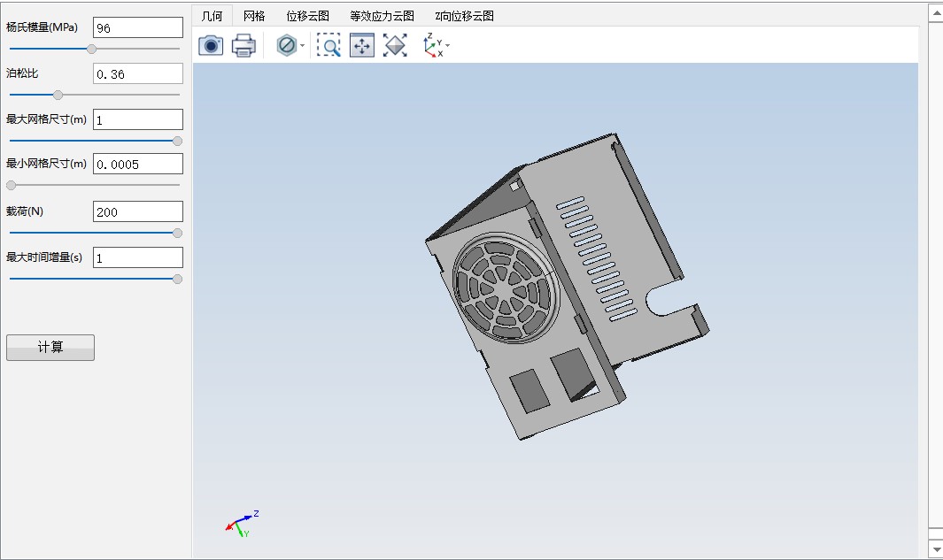Screen dimensions: 943x560
Task: Focus the 载荷(N) input field
Action: pyautogui.click(x=138, y=211)
